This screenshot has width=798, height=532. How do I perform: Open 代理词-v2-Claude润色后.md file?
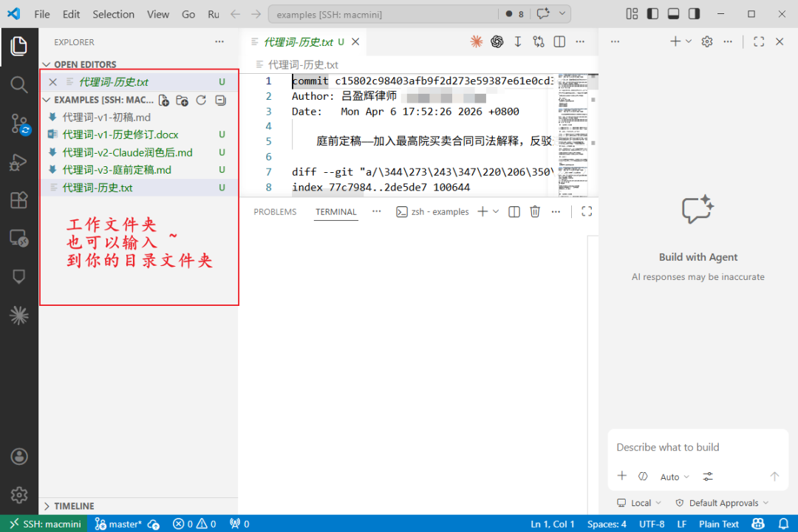[x=138, y=153]
